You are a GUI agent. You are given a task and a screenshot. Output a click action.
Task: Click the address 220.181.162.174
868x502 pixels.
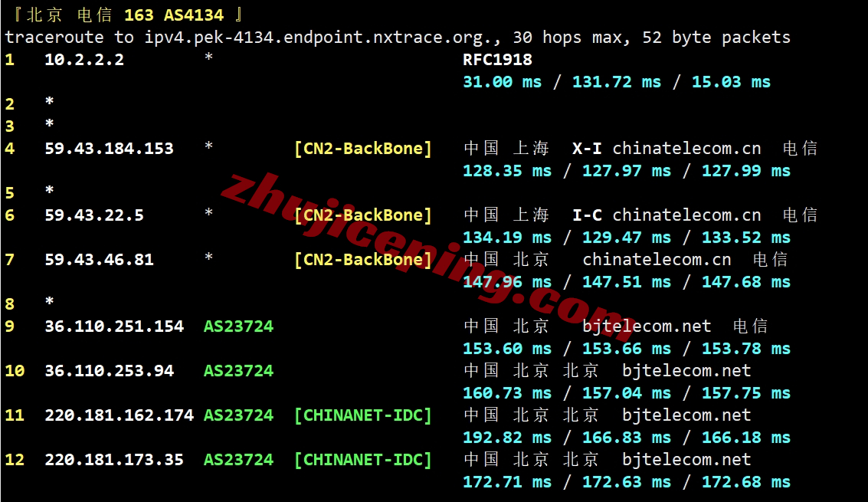(119, 415)
